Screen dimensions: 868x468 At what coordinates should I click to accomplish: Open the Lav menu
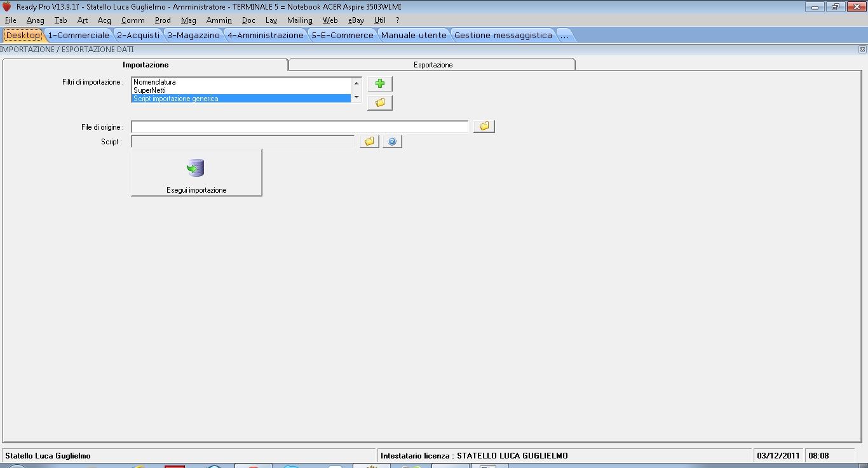tap(271, 20)
